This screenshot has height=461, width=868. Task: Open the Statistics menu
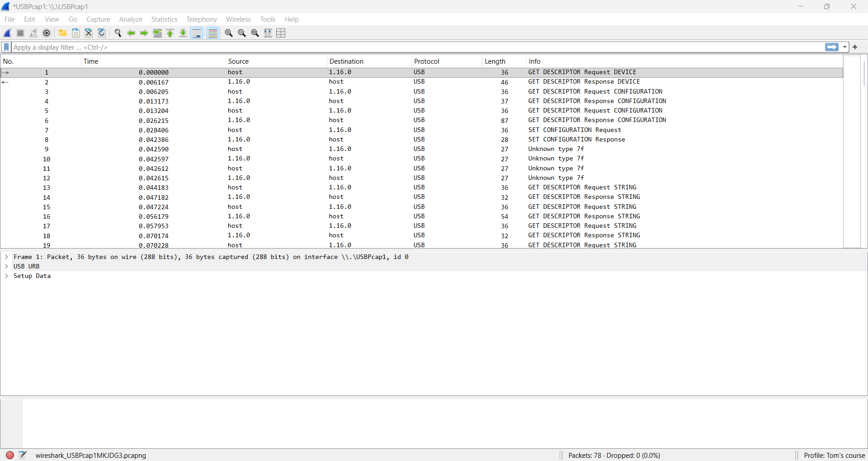(x=164, y=19)
